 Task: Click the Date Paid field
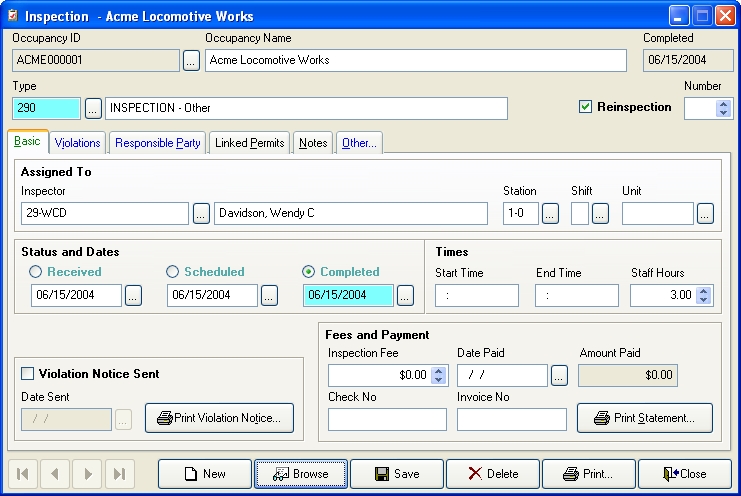(502, 375)
